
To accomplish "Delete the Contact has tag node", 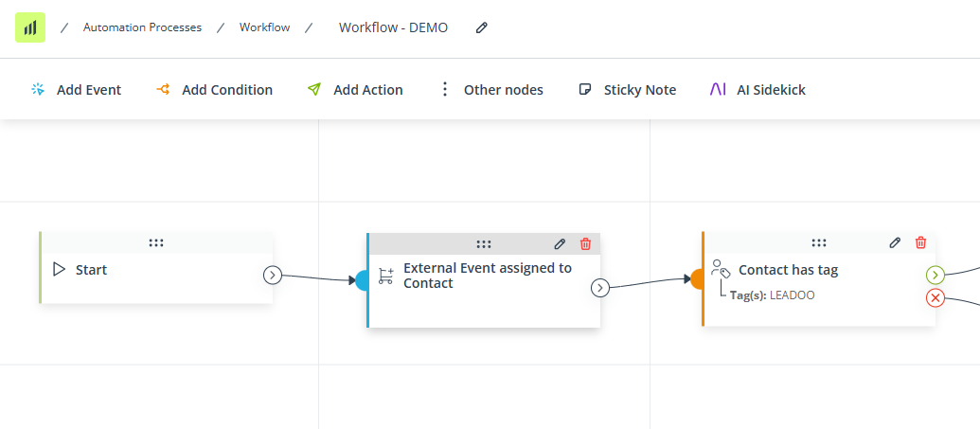I will [920, 242].
